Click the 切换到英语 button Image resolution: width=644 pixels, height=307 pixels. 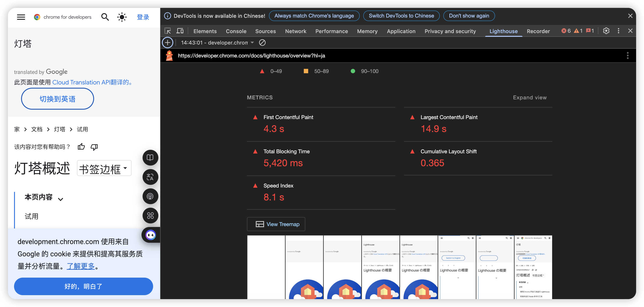click(57, 99)
